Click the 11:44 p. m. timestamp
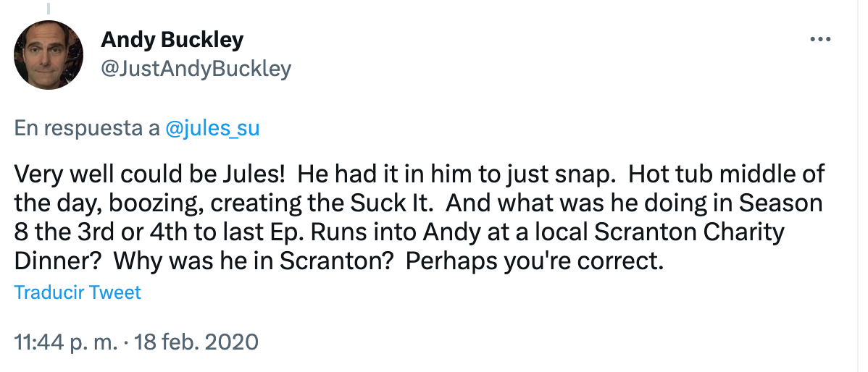 tap(65, 341)
